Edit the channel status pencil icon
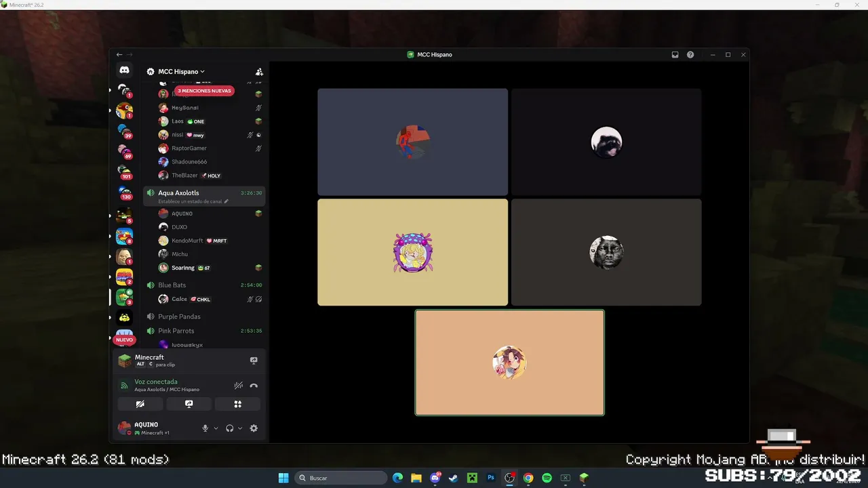Screen dimensions: 868x488 point(226,201)
